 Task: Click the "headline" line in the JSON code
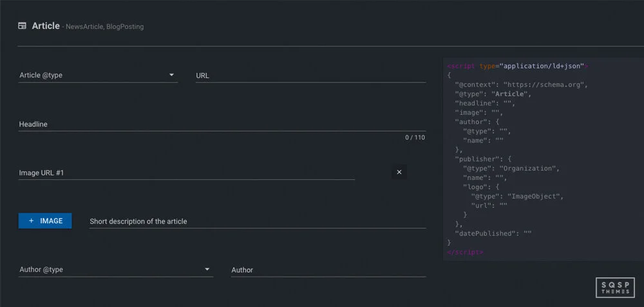485,103
